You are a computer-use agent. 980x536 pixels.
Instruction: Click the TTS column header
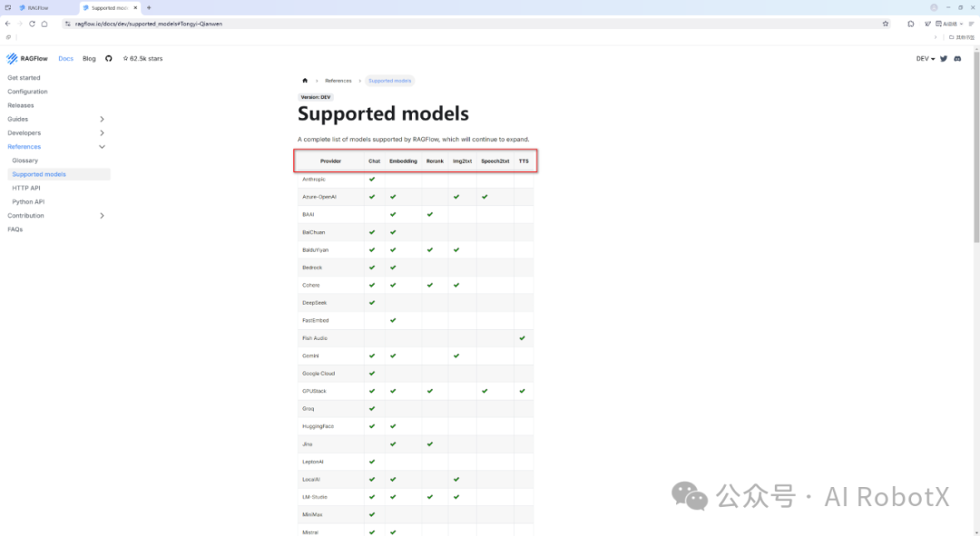[524, 161]
